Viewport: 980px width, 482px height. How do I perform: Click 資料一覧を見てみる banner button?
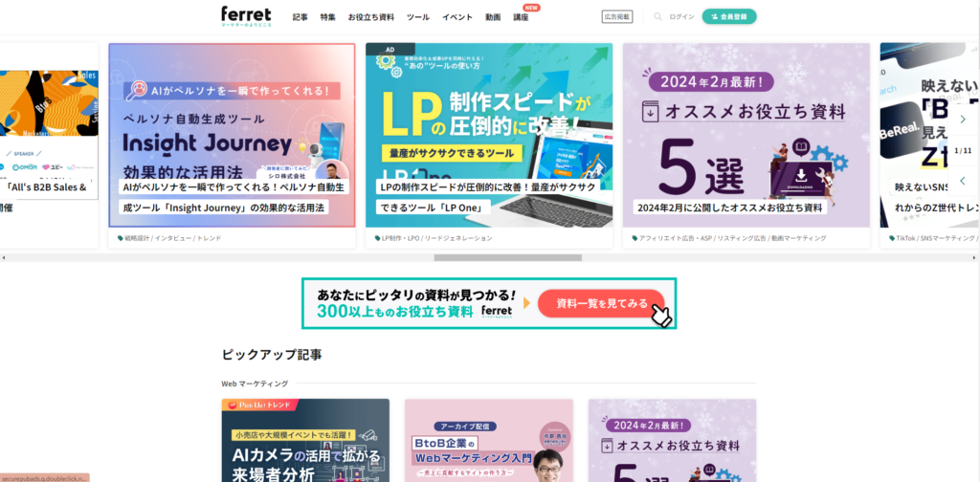click(601, 303)
